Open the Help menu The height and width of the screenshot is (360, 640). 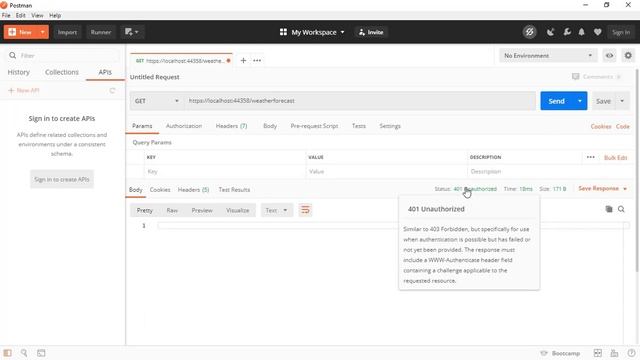55,16
